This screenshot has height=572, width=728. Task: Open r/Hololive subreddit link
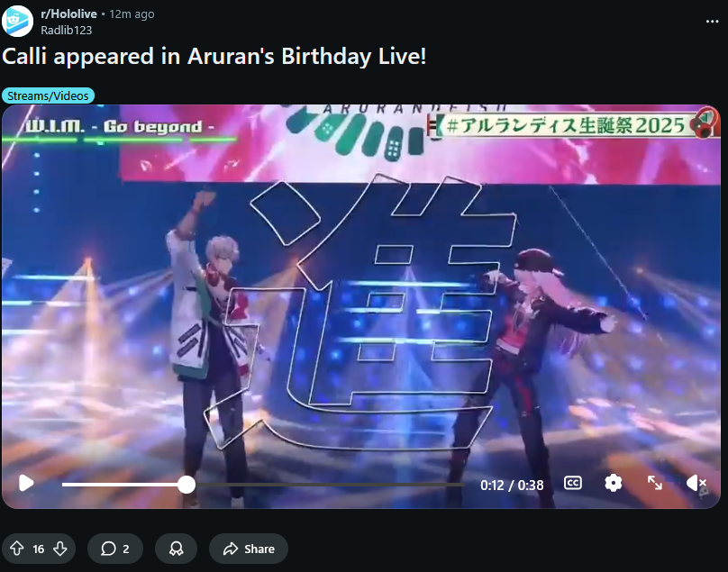click(68, 14)
